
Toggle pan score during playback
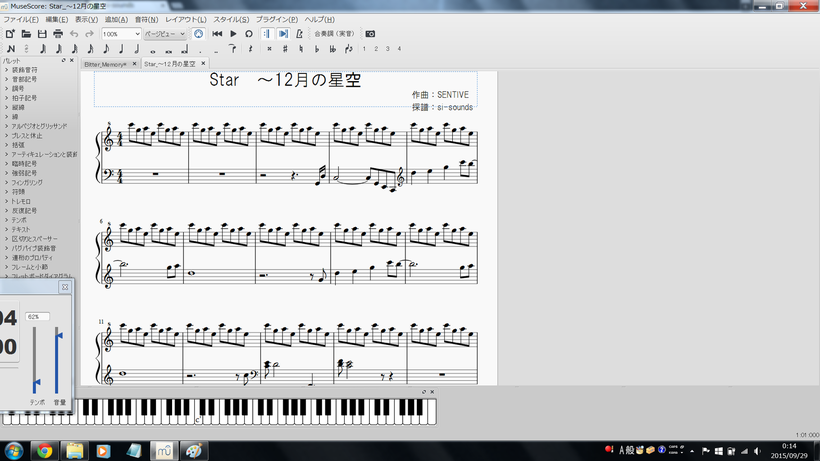pos(283,34)
